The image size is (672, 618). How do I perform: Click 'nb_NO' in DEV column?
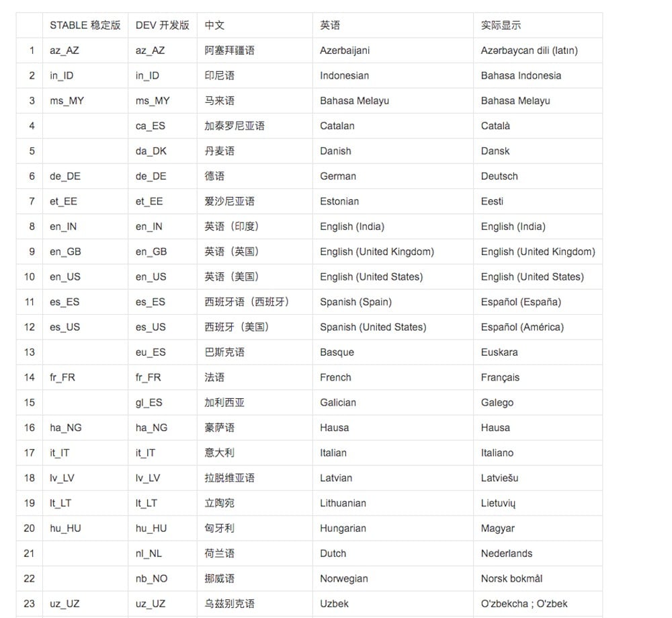click(x=163, y=578)
